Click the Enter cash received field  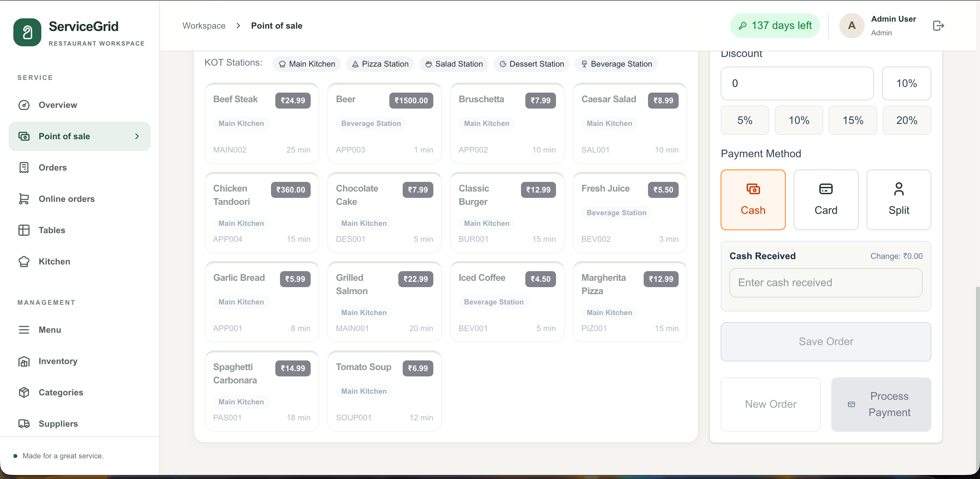tap(826, 282)
